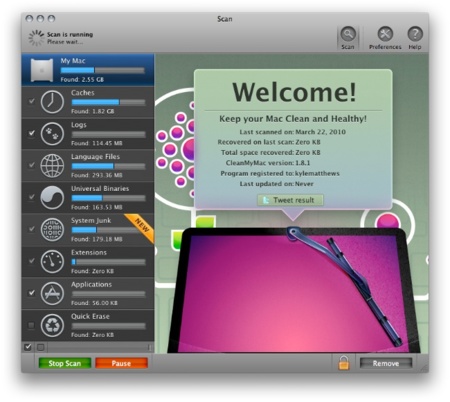Select the Universal Binaries label
The image size is (450, 402).
point(100,188)
